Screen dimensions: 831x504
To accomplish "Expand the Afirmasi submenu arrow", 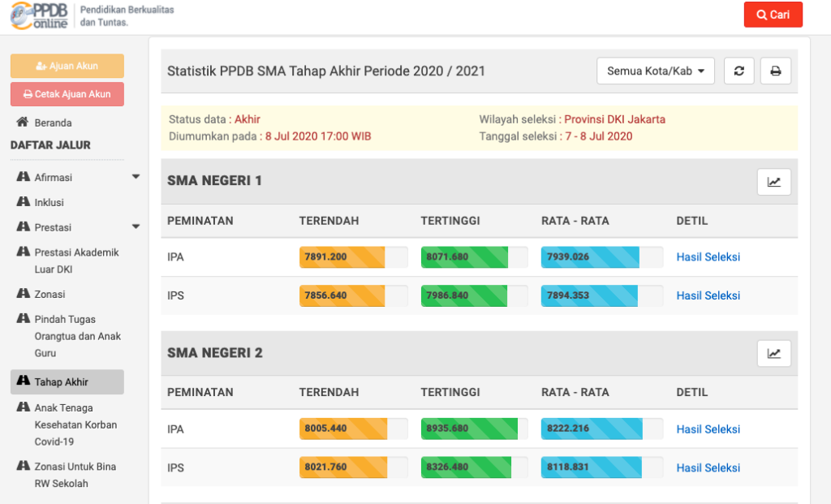I will (136, 177).
